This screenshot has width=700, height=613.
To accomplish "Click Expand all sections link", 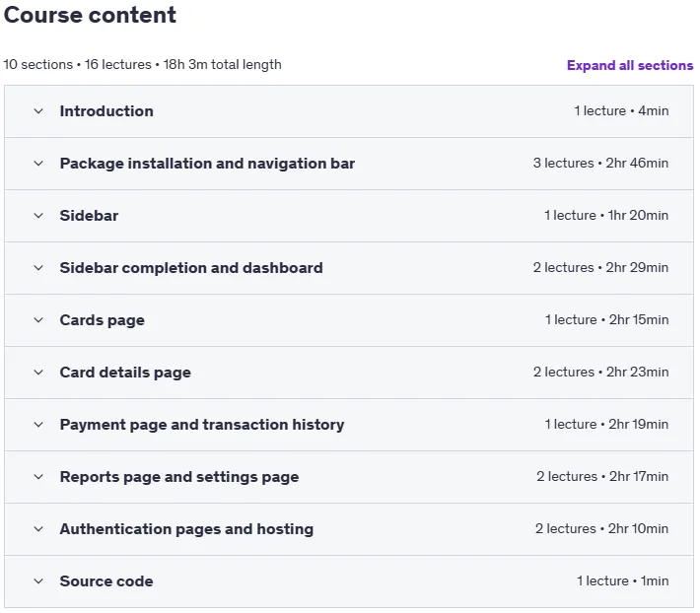I will (x=630, y=65).
